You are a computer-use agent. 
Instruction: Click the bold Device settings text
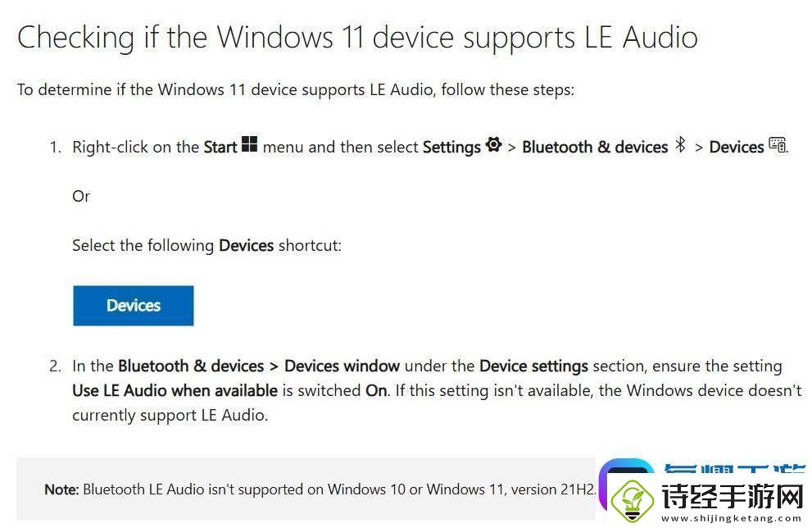tap(533, 366)
